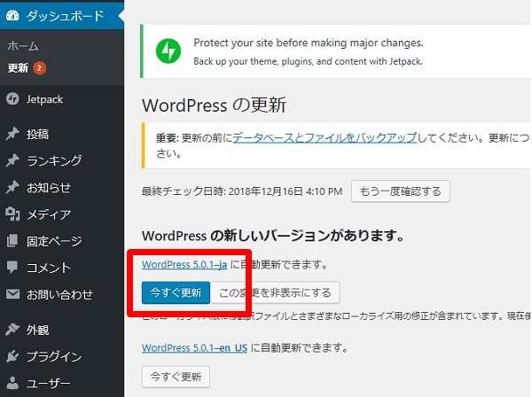Go to ホーム submenu item
This screenshot has height=397, width=532.
pyautogui.click(x=23, y=46)
